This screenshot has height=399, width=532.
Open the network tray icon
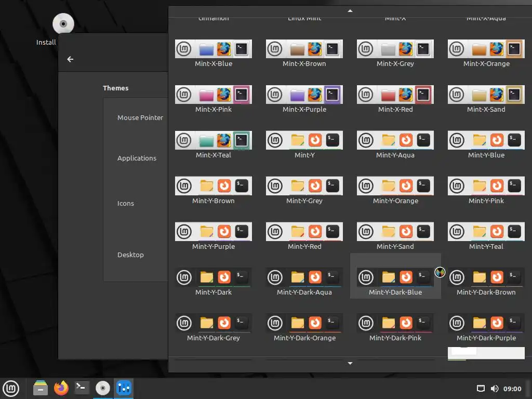(481, 389)
